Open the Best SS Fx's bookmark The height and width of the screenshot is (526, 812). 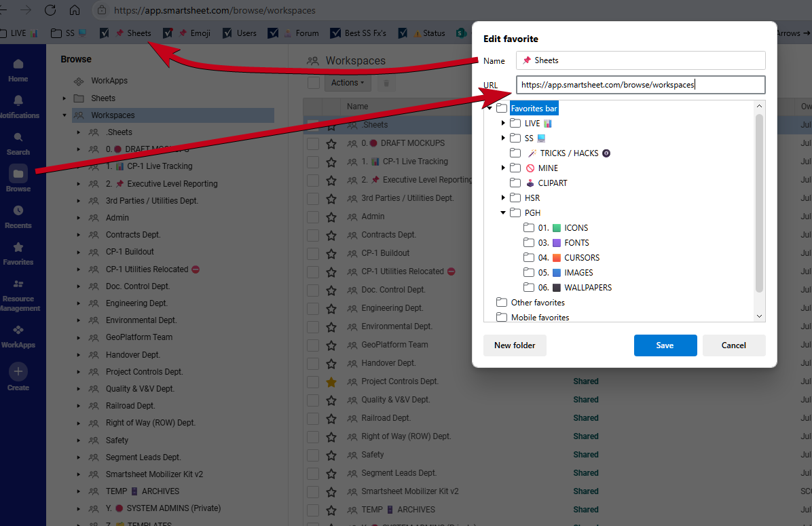click(x=358, y=33)
